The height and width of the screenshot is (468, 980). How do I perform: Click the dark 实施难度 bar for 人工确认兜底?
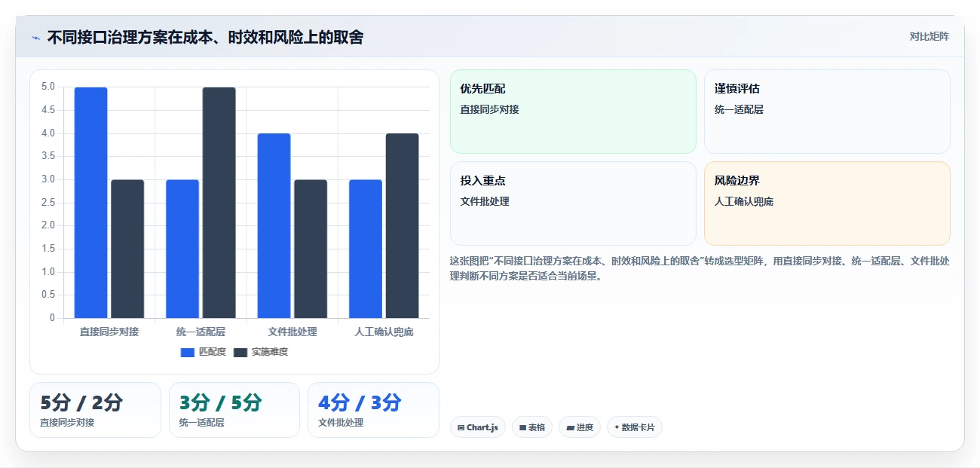(x=402, y=226)
